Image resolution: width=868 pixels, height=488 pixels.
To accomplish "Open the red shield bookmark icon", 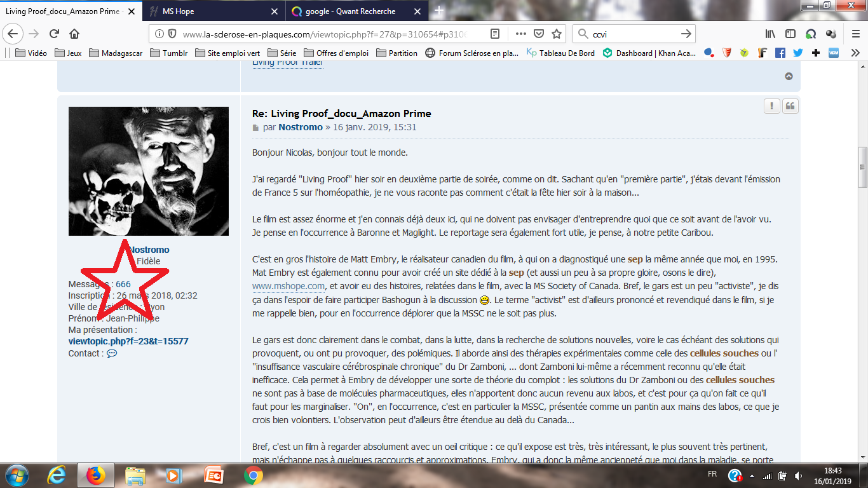I will coord(727,53).
